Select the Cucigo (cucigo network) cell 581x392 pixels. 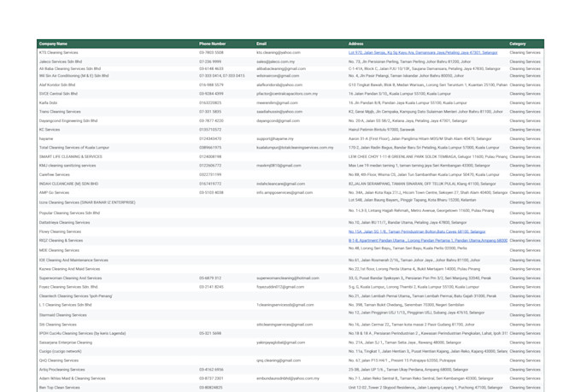tap(60, 351)
